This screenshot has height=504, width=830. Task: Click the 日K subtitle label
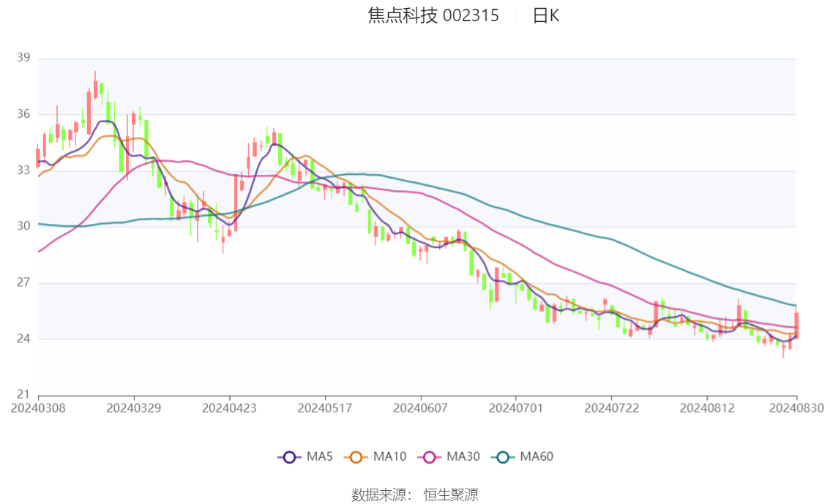click(x=545, y=15)
